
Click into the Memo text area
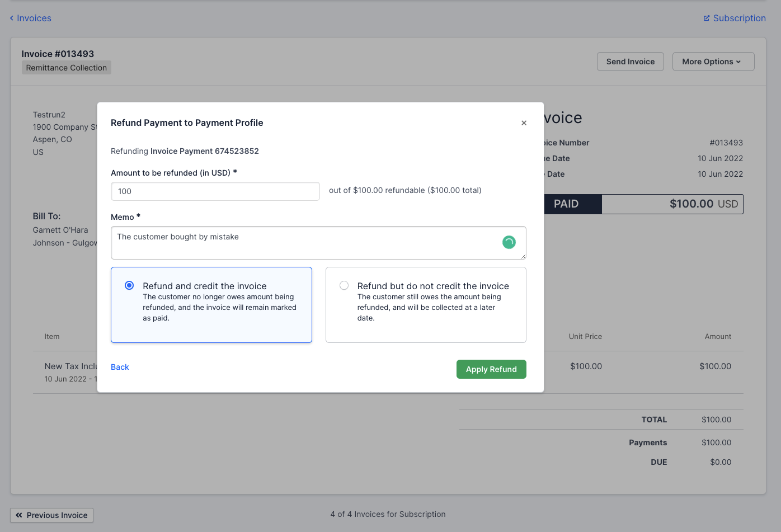coord(302,242)
